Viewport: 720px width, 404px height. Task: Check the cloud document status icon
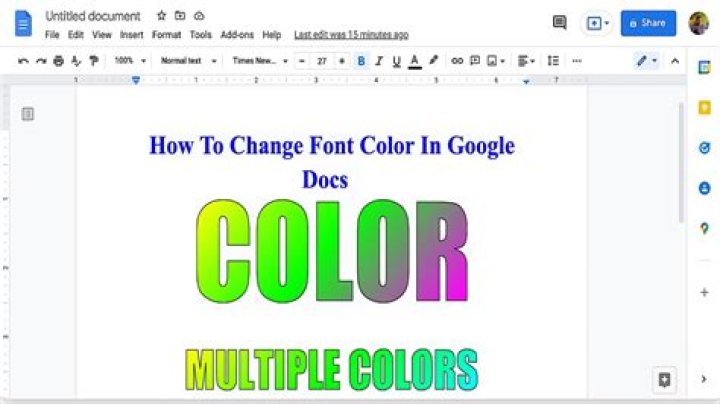click(199, 16)
